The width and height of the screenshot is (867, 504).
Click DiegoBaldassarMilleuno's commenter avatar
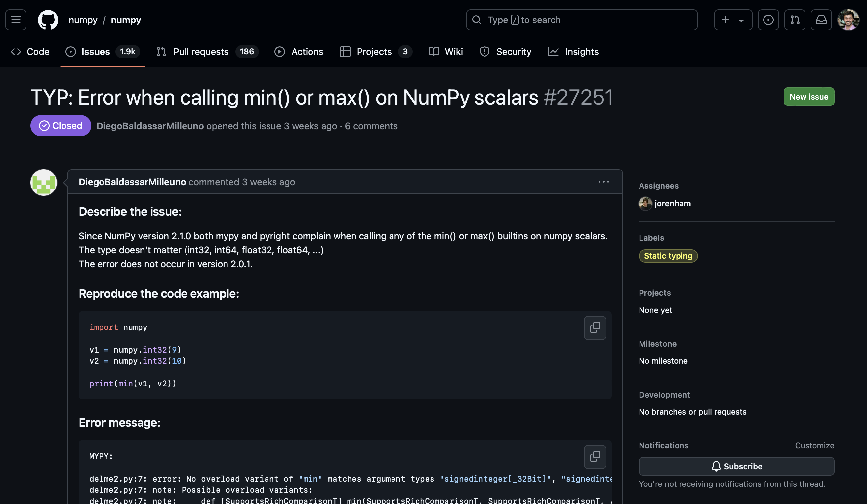(44, 182)
